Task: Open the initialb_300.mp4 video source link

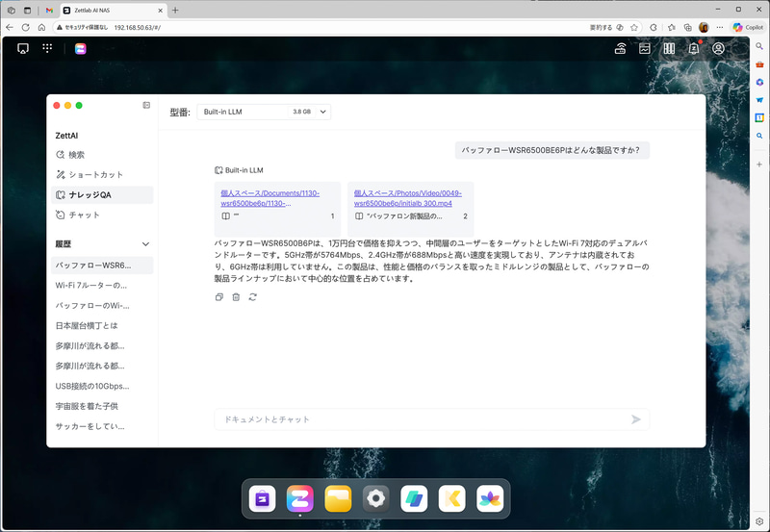Action: coord(407,198)
